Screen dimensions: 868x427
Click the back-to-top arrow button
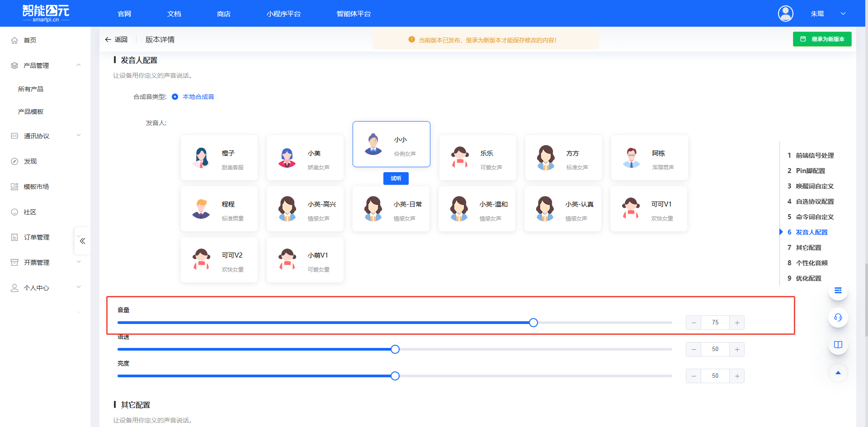tap(838, 373)
